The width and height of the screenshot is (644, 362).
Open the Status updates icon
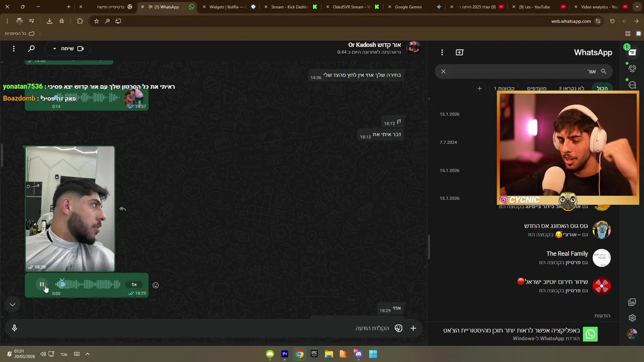click(x=632, y=68)
